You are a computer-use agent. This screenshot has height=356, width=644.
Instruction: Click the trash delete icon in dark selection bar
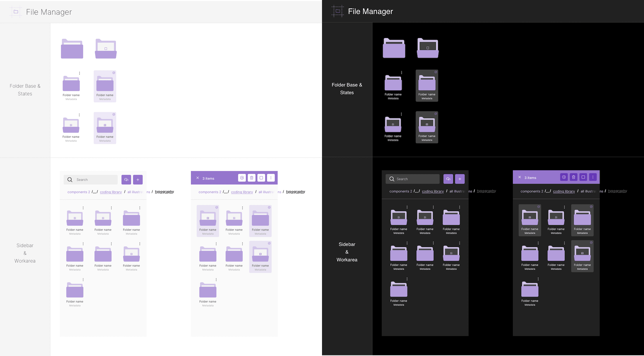click(573, 177)
